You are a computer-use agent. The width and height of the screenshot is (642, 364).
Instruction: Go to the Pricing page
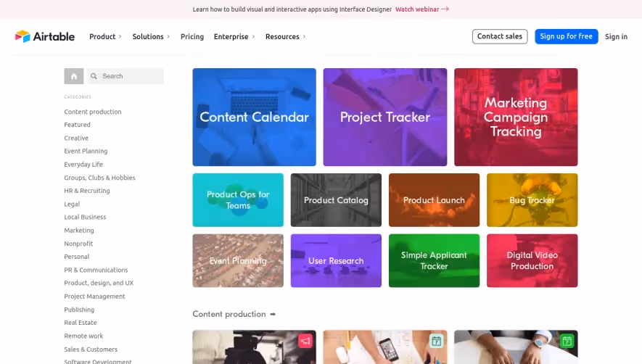192,36
